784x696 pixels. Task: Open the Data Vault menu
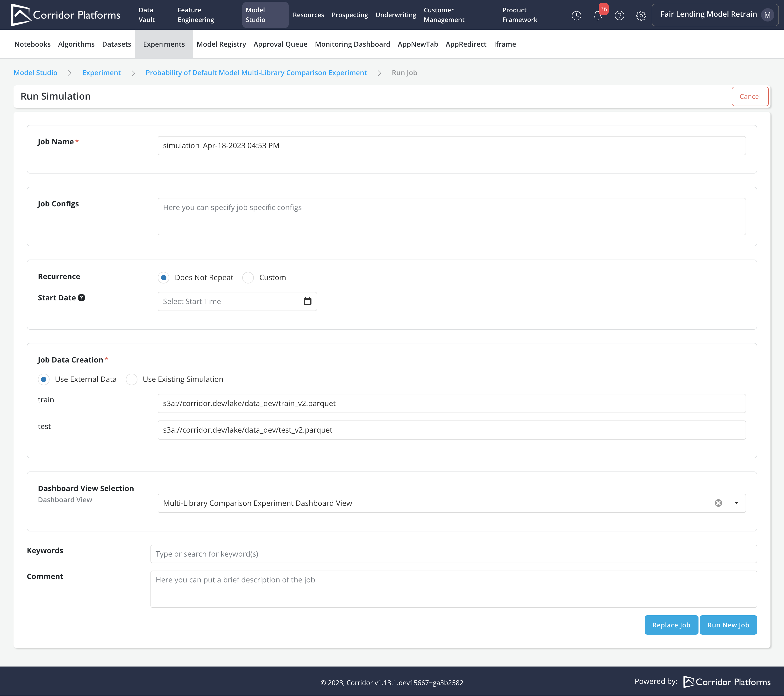(x=147, y=15)
